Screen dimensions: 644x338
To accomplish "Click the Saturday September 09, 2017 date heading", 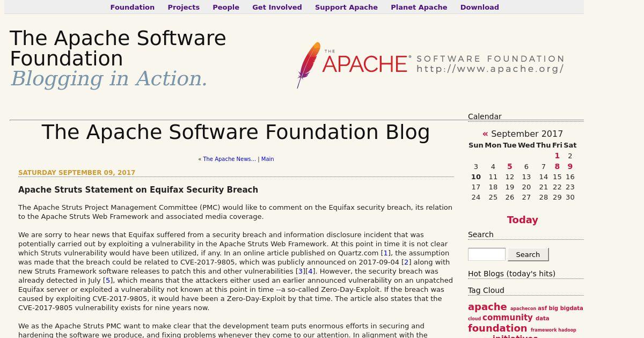I will pos(77,173).
